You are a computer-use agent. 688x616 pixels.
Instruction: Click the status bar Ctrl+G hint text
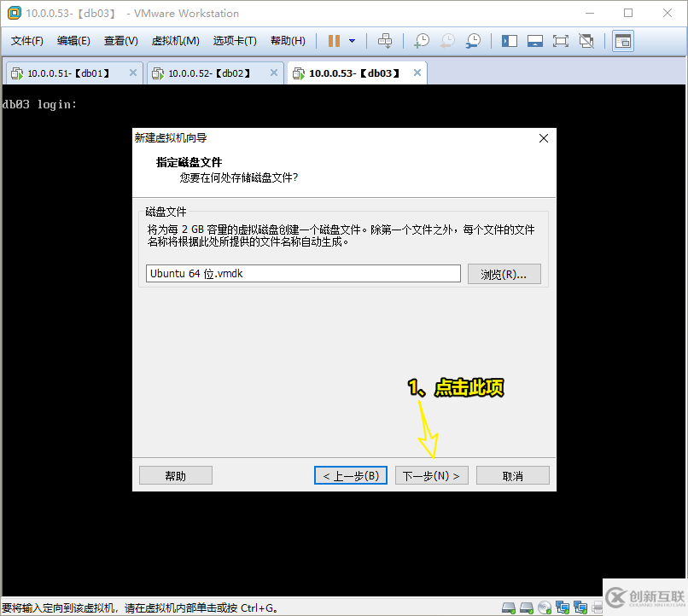[140, 608]
